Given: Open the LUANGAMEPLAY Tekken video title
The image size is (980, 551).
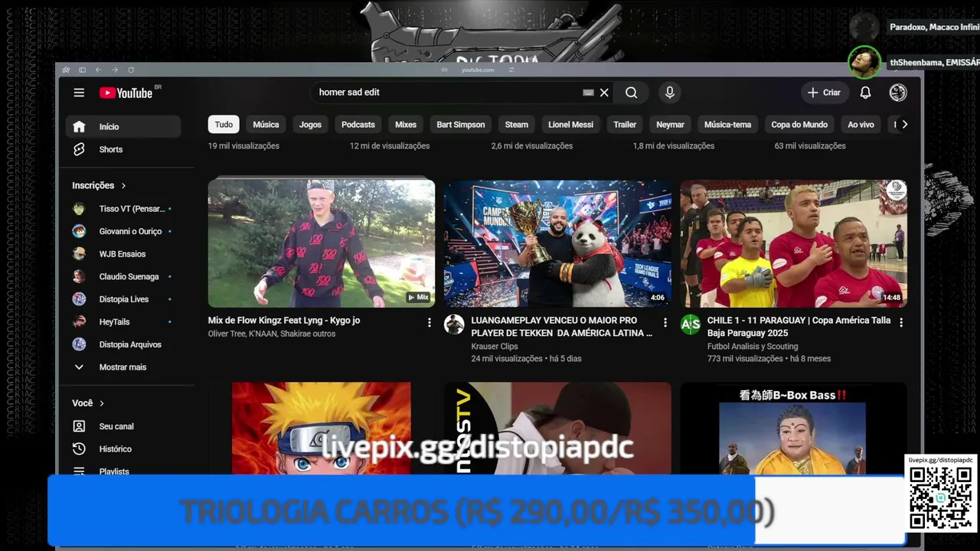Looking at the screenshot, I should click(x=562, y=327).
